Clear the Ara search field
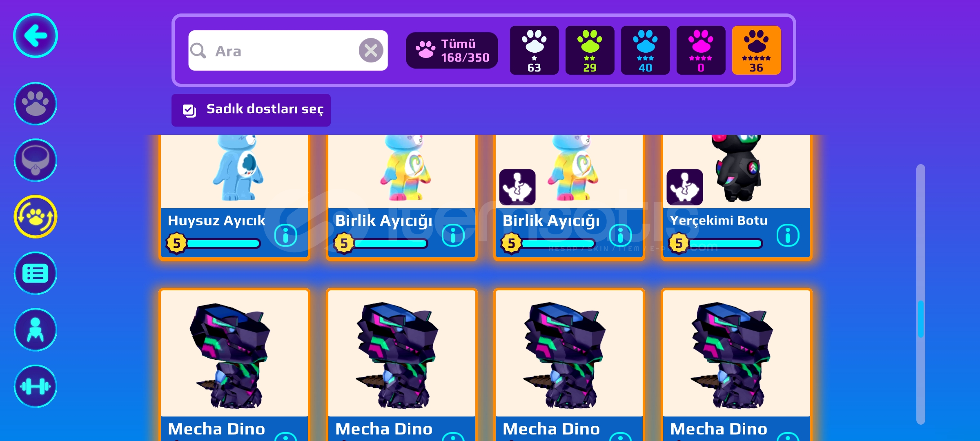This screenshot has width=980, height=441. [371, 51]
